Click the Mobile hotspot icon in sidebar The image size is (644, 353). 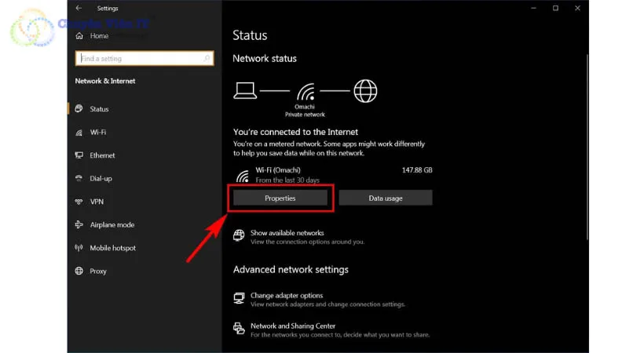pyautogui.click(x=79, y=248)
